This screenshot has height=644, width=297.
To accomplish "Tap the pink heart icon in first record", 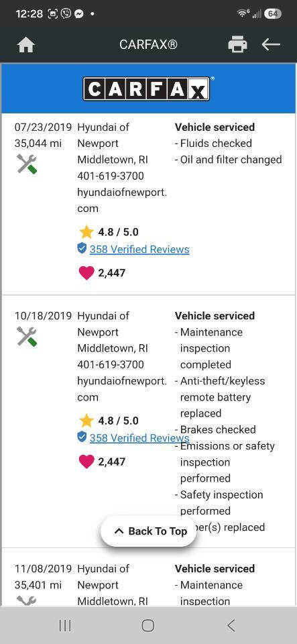I will pyautogui.click(x=86, y=273).
